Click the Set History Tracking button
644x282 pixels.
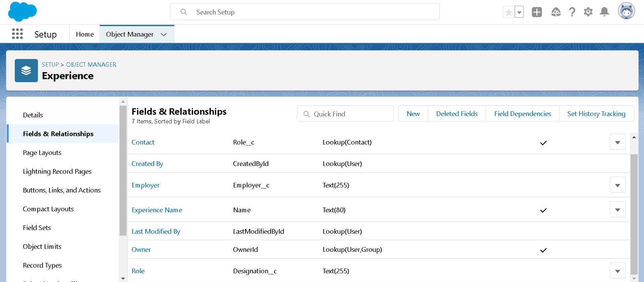(x=596, y=114)
